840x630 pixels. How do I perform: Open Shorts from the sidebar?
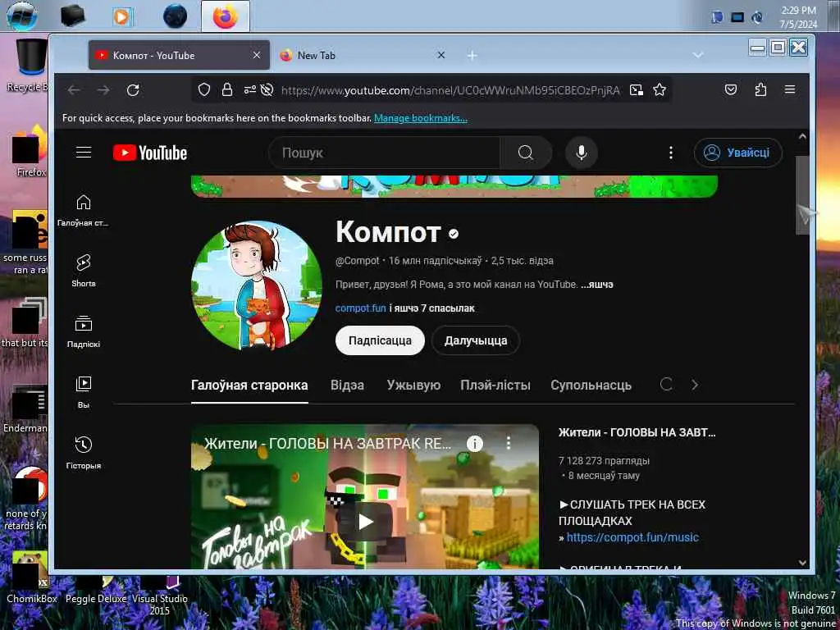(84, 271)
